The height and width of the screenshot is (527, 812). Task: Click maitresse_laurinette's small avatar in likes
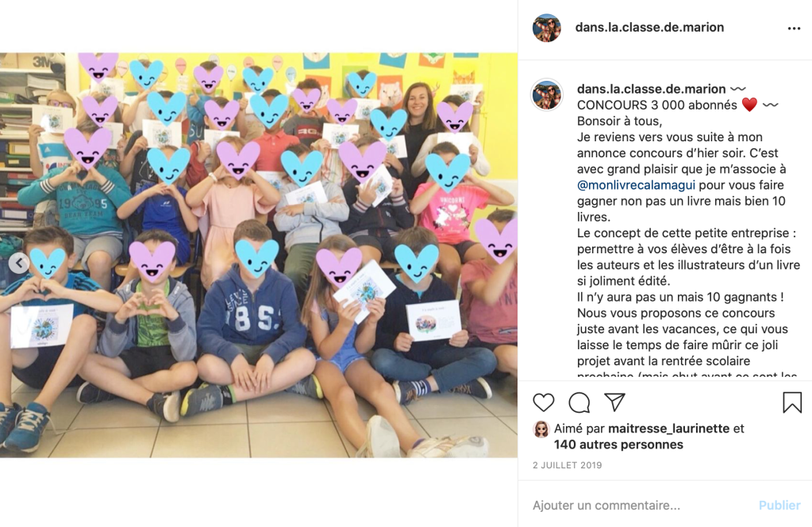541,429
